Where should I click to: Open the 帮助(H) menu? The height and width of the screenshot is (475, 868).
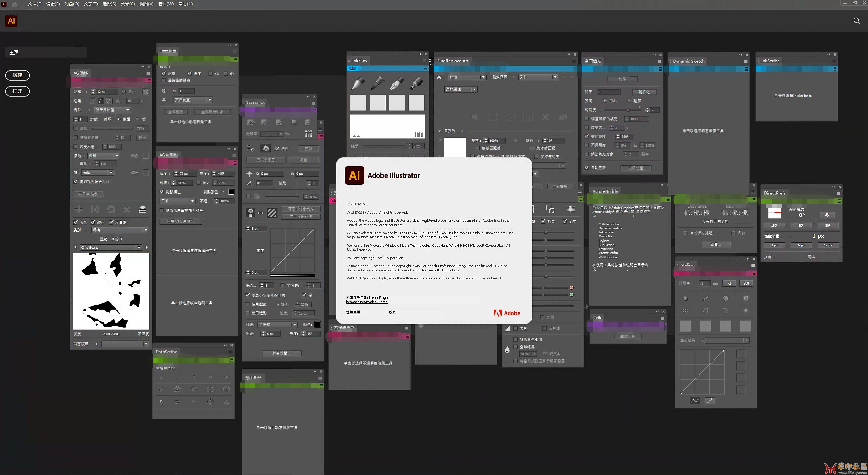(x=185, y=4)
